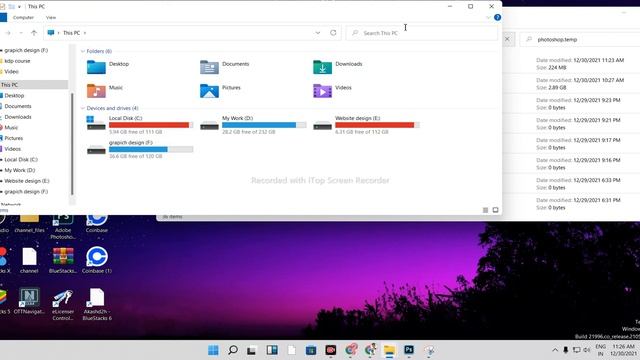Viewport: 640px width, 360px height.
Task: Open the Windows Start menu
Action: click(x=213, y=350)
